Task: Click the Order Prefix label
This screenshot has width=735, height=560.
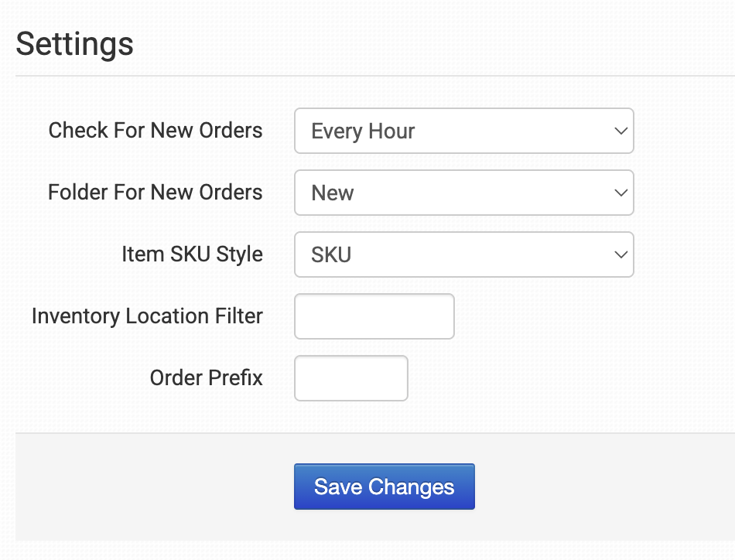Action: click(x=207, y=378)
